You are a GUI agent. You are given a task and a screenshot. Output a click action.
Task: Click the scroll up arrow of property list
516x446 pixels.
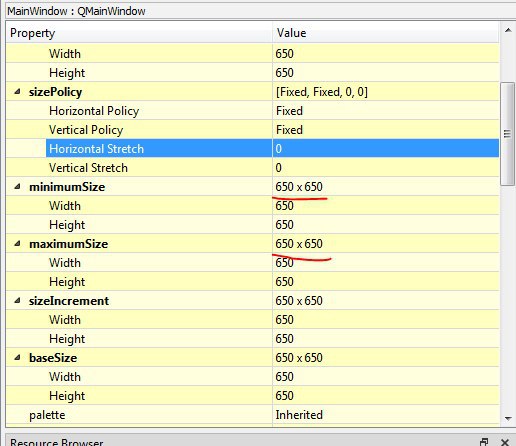[x=508, y=30]
